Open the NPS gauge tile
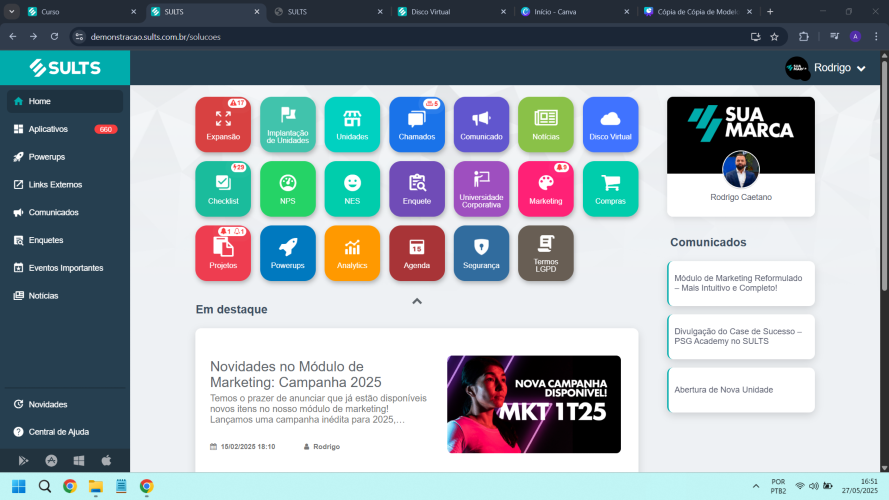The image size is (889, 500). 287,189
